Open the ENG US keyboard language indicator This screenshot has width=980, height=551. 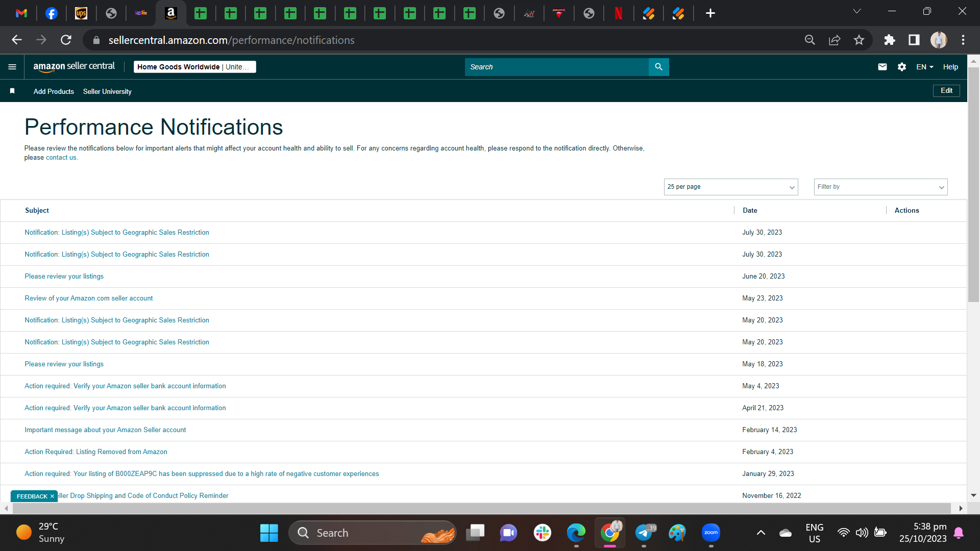click(814, 533)
